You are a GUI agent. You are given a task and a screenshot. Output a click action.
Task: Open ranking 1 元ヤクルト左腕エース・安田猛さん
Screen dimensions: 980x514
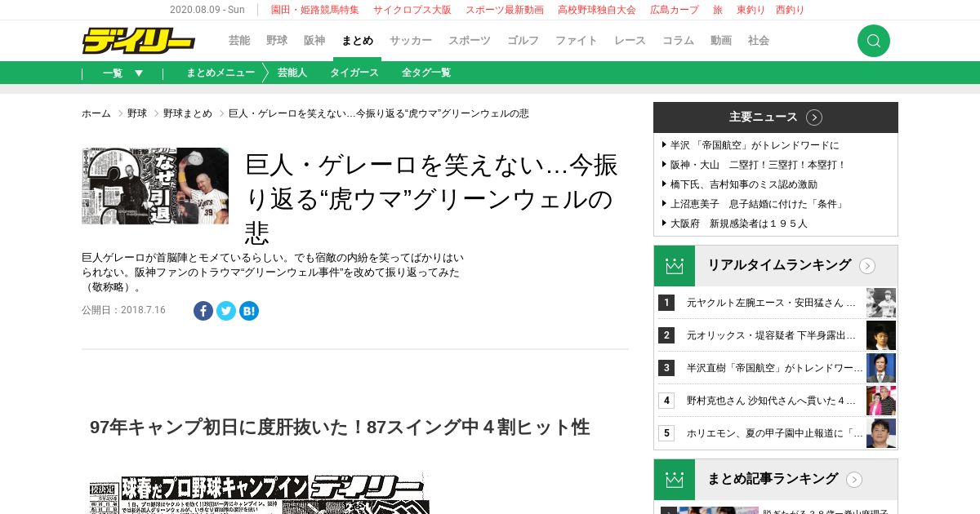(x=771, y=303)
